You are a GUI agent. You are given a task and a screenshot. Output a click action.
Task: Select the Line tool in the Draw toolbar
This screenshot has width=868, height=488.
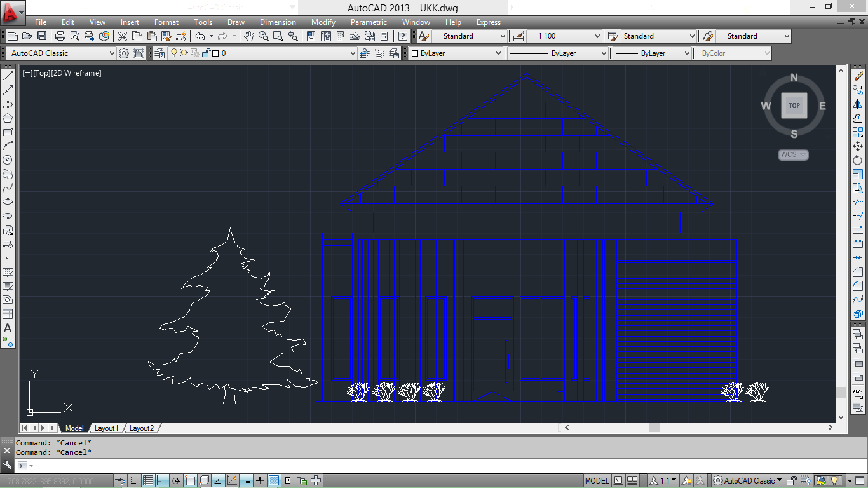8,75
